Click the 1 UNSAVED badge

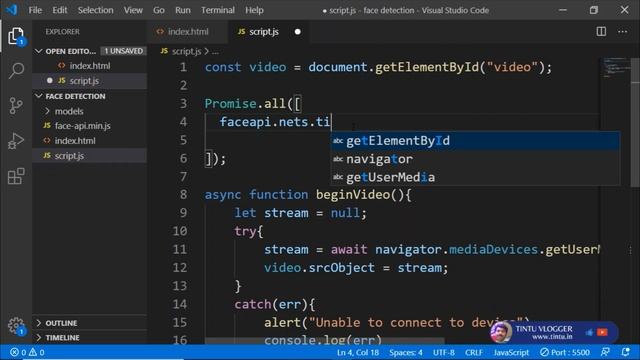[x=124, y=51]
